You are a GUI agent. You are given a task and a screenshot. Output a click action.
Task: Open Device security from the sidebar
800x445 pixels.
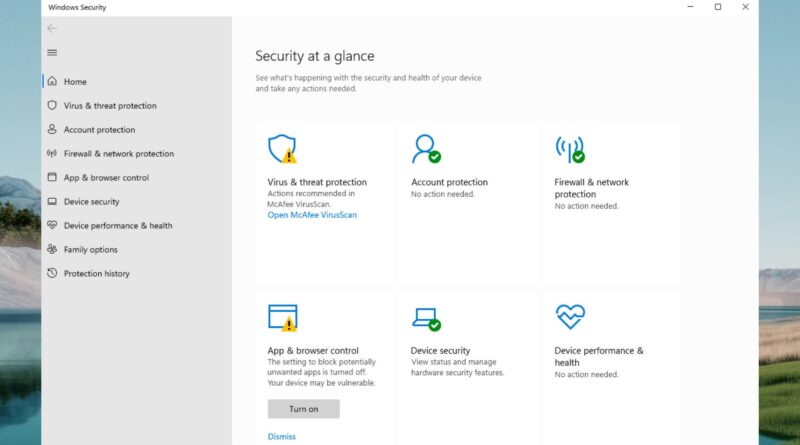(91, 202)
